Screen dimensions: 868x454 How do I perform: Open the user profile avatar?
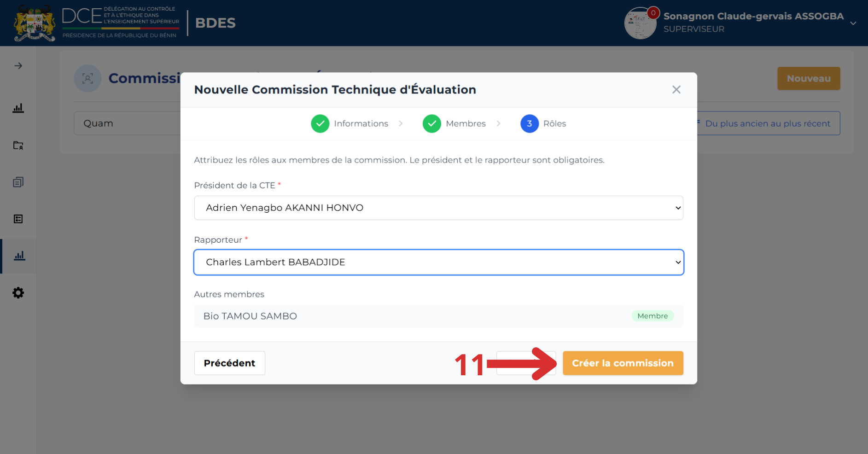click(640, 23)
